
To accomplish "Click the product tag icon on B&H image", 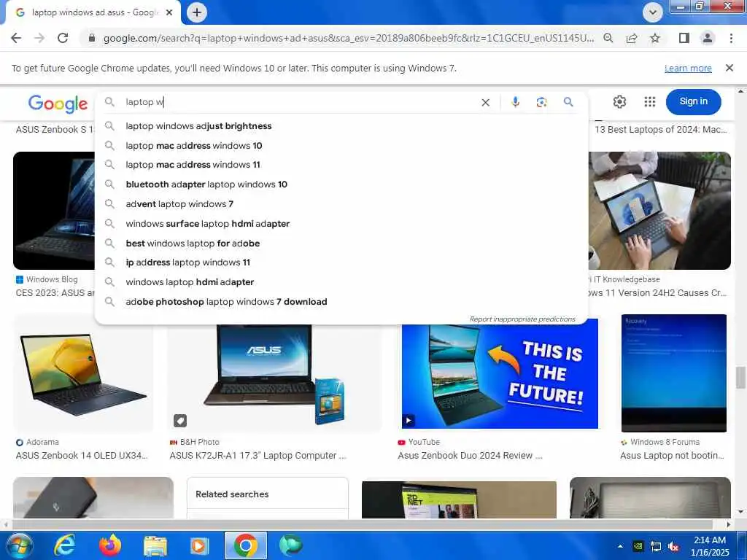I will coord(180,421).
